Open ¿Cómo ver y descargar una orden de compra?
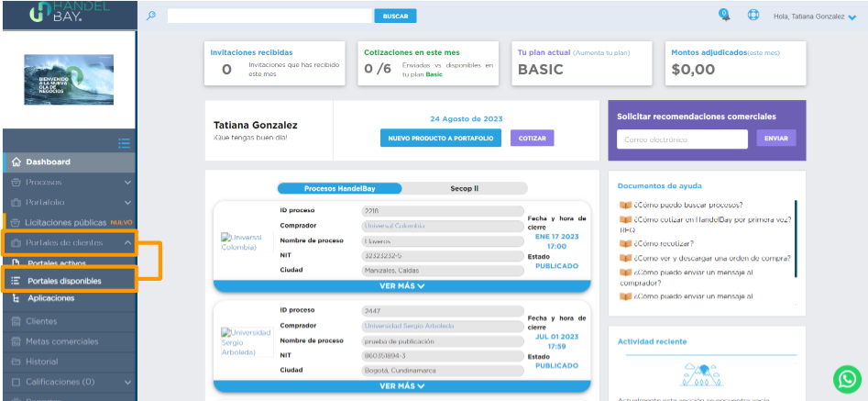 coord(712,258)
